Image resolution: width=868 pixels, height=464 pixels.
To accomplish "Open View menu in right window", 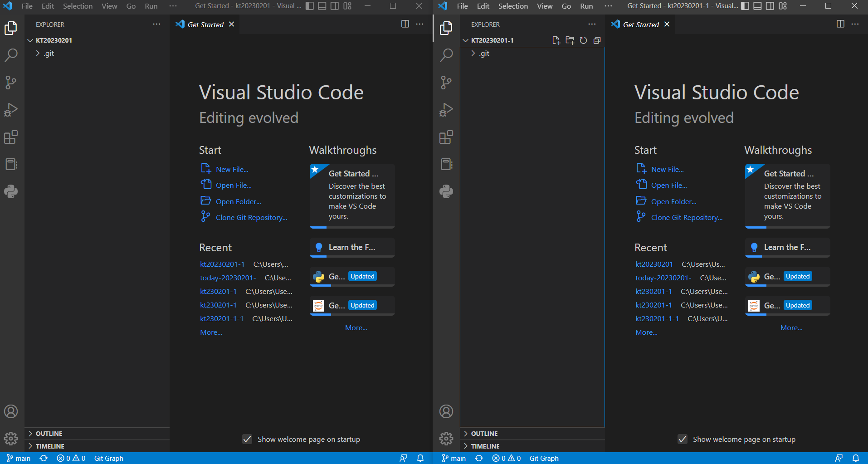I will pos(545,6).
